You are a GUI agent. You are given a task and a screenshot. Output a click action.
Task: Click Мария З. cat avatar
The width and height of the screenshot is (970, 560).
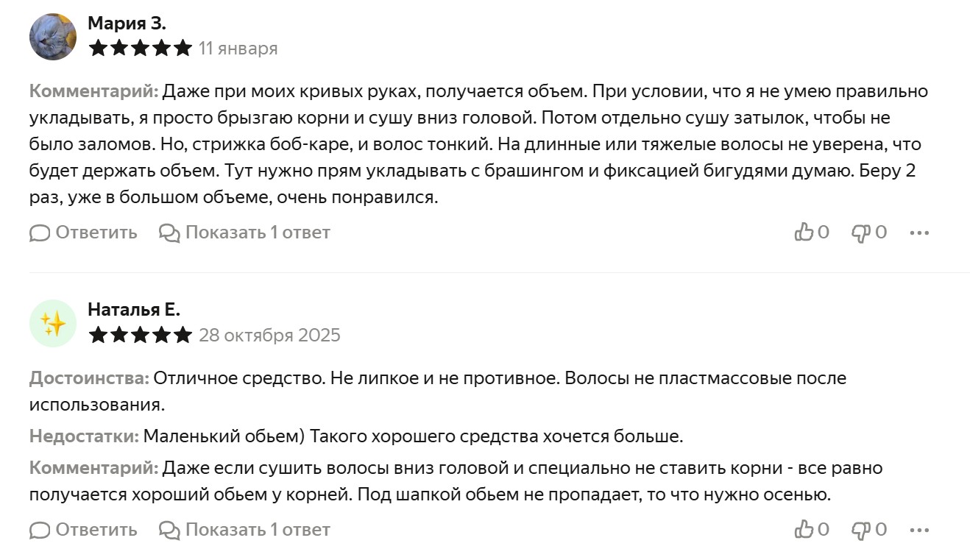(x=53, y=37)
